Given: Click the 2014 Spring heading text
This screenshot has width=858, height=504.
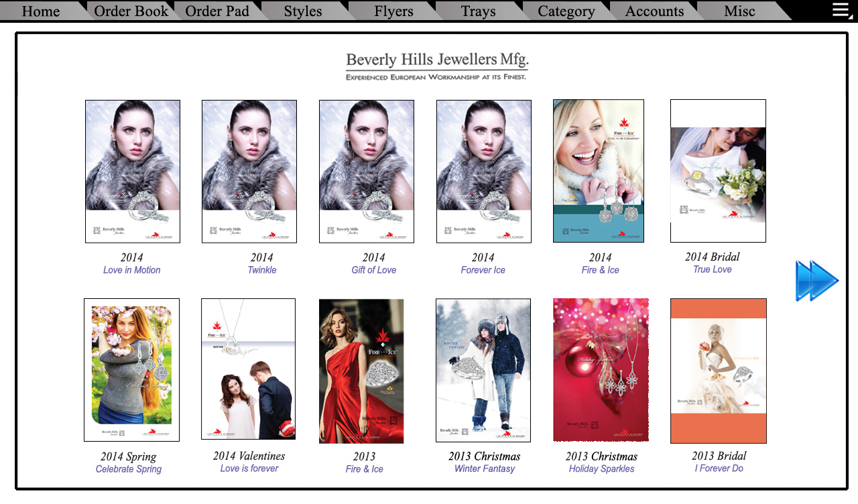Looking at the screenshot, I should tap(129, 456).
